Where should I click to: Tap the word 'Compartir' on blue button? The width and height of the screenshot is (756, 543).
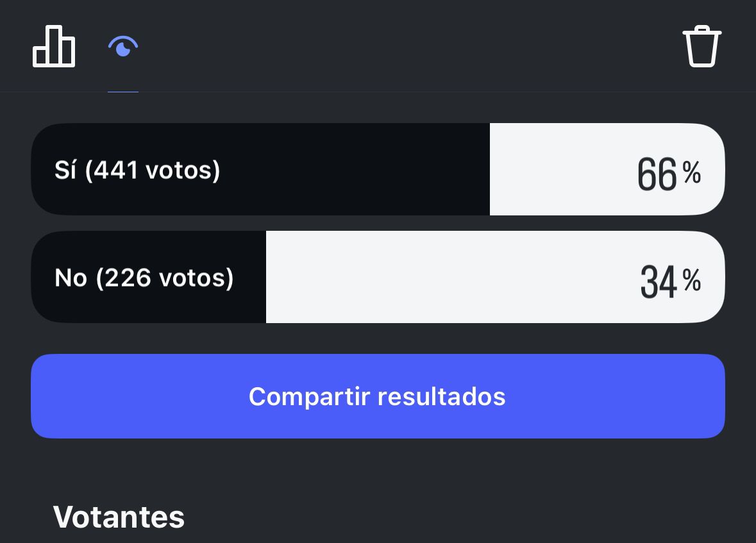tap(310, 397)
